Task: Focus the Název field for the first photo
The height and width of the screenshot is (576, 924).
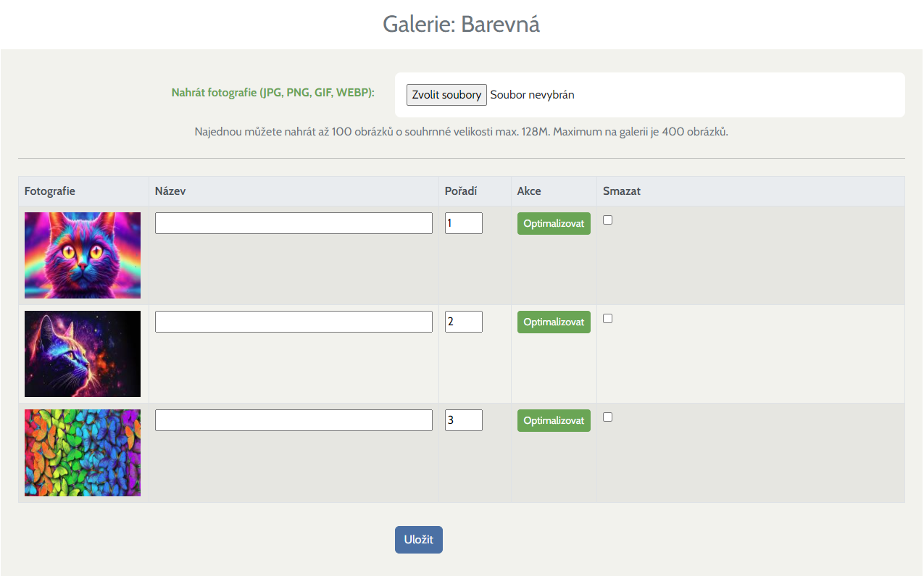Action: click(294, 223)
